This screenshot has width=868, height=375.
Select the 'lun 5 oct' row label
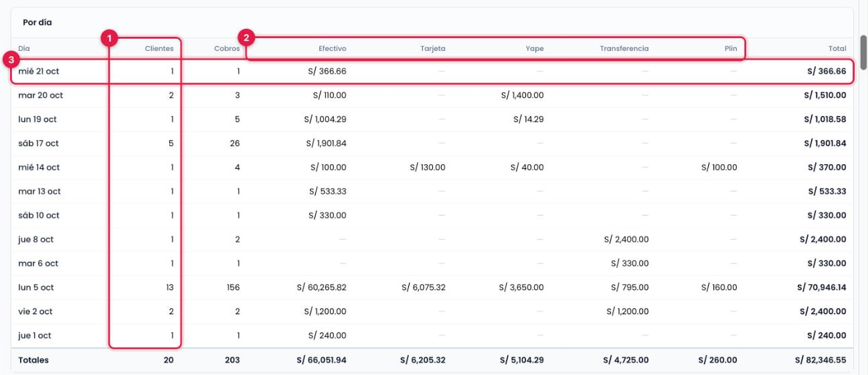(36, 288)
